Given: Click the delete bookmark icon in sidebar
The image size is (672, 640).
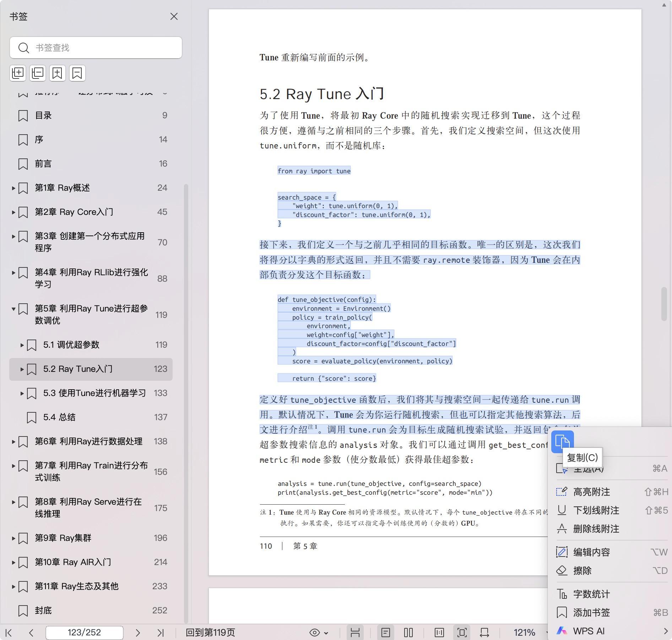Looking at the screenshot, I should [x=77, y=73].
